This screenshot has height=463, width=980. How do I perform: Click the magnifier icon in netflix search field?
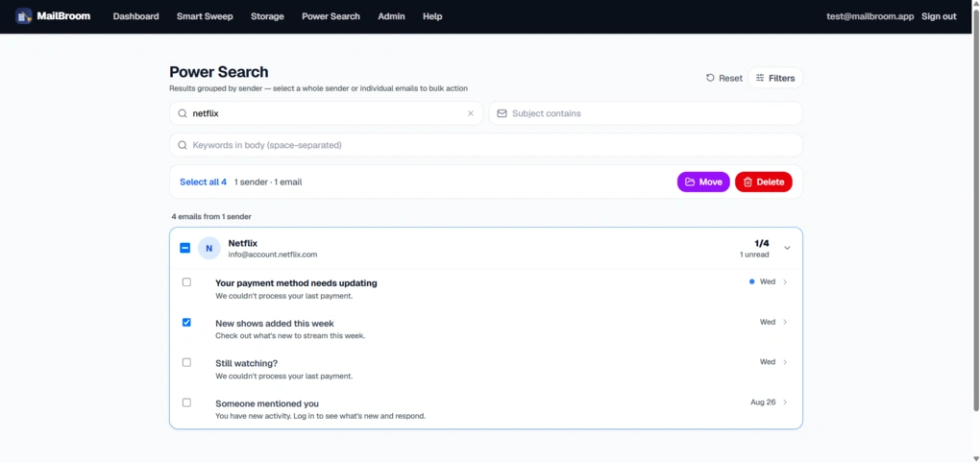[x=183, y=113]
